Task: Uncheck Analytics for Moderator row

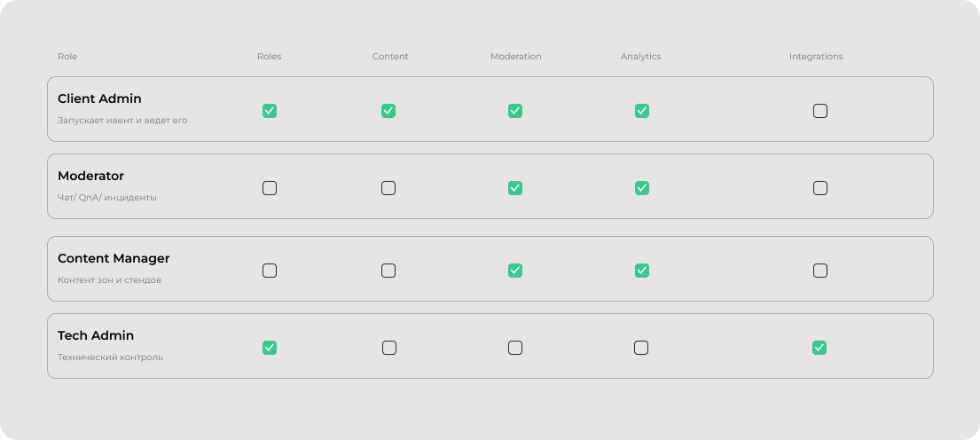Action: [642, 188]
